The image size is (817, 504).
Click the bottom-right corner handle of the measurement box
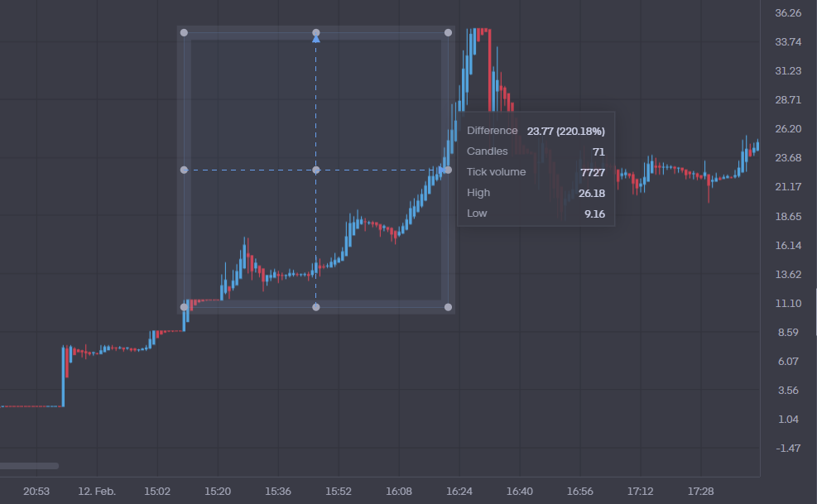448,307
